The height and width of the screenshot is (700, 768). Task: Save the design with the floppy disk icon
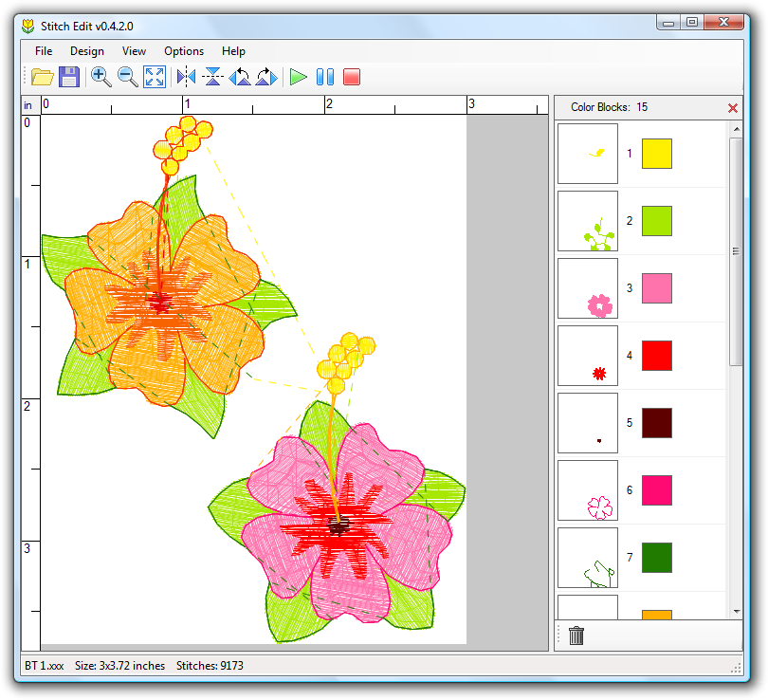pyautogui.click(x=69, y=77)
